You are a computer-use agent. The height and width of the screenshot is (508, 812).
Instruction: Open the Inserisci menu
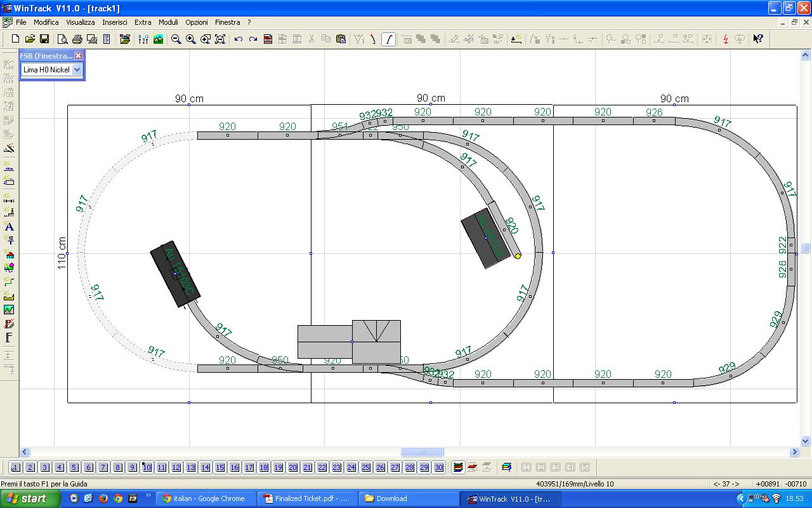(x=115, y=22)
